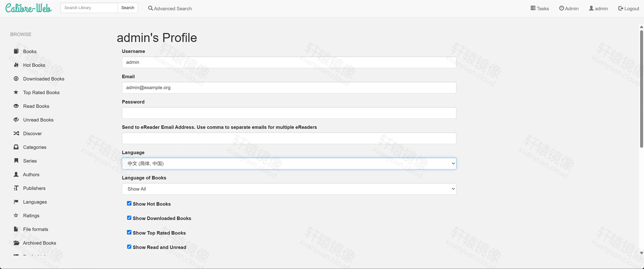Click the Languages flag icon
Viewport: 644px width, 269px height.
coord(16,202)
